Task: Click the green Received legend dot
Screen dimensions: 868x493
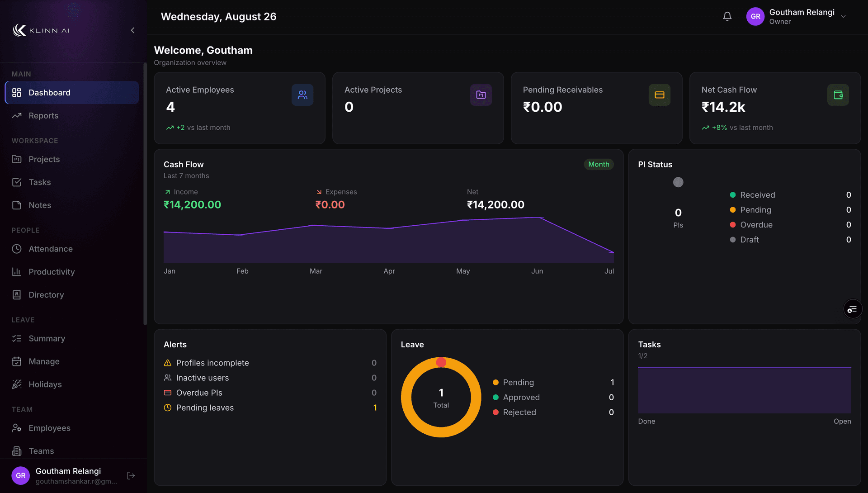Action: (733, 195)
